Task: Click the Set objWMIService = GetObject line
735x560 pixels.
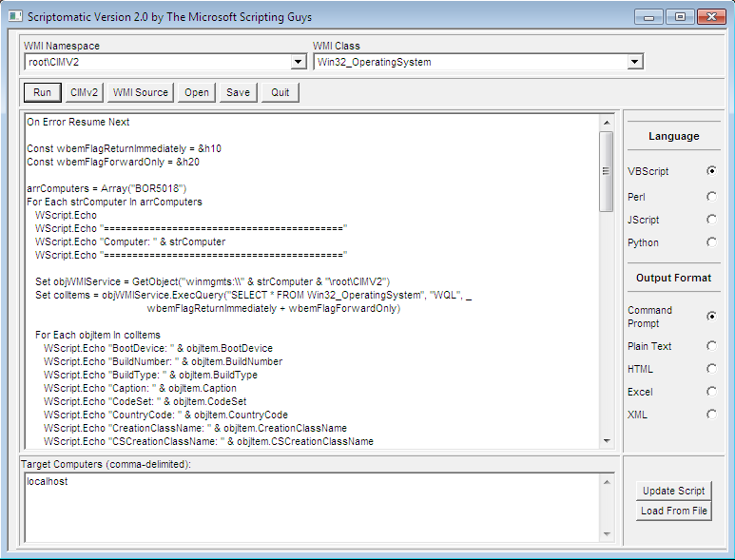Action: pyautogui.click(x=212, y=281)
